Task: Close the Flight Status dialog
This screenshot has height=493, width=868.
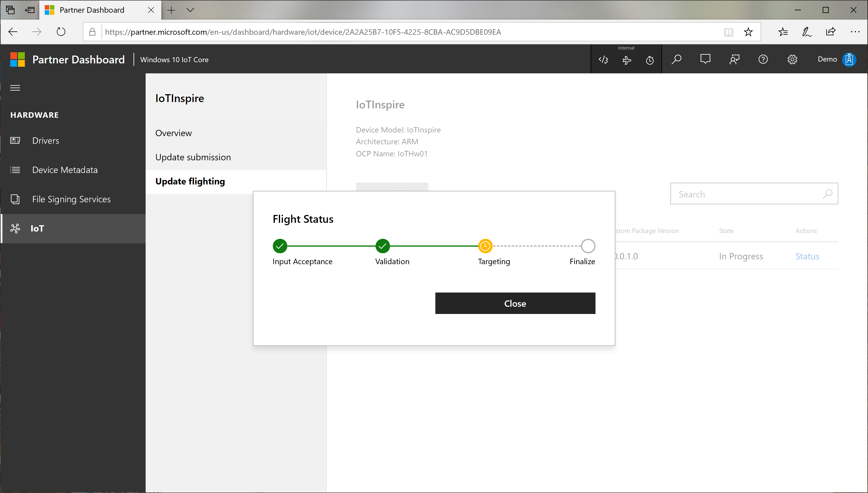Action: tap(516, 303)
